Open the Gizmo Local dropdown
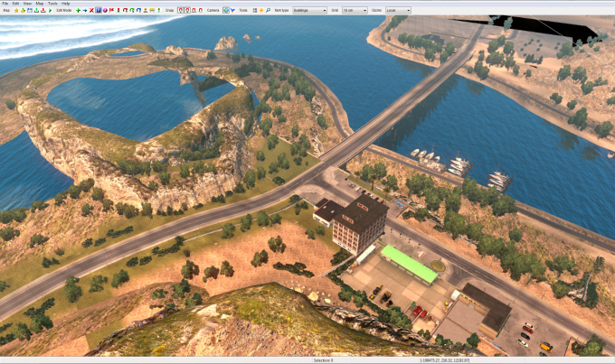This screenshot has width=615, height=364. (398, 10)
